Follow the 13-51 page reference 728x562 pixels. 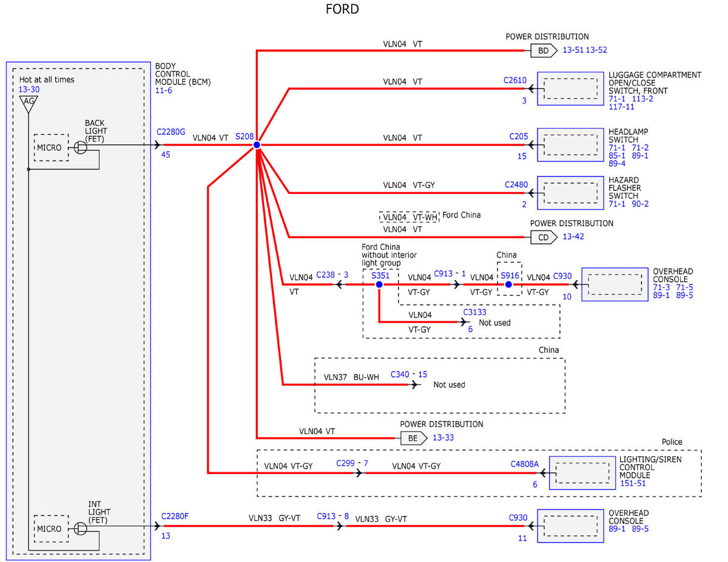(x=573, y=50)
